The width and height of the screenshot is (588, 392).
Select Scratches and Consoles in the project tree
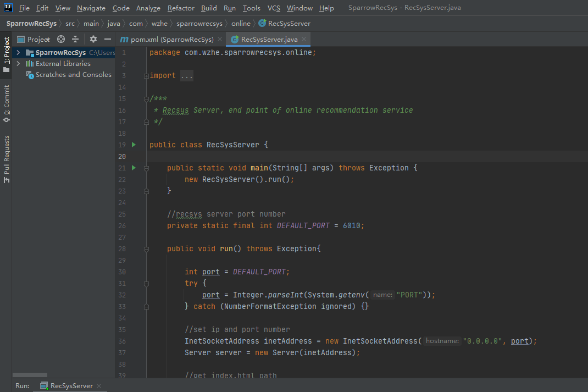[x=73, y=75]
